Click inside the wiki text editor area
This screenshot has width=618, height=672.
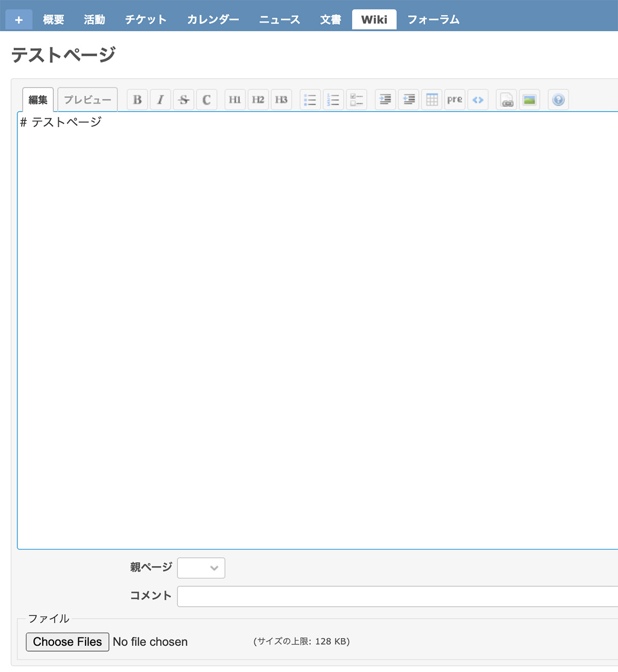point(318,330)
